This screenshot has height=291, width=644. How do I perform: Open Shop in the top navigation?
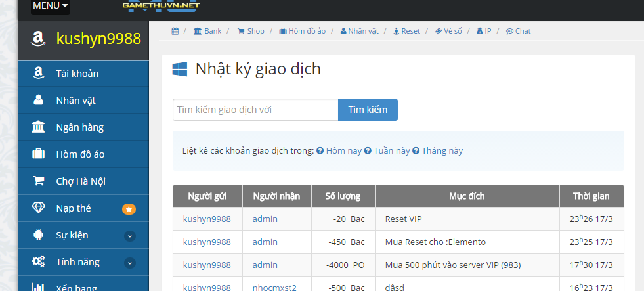pyautogui.click(x=251, y=31)
